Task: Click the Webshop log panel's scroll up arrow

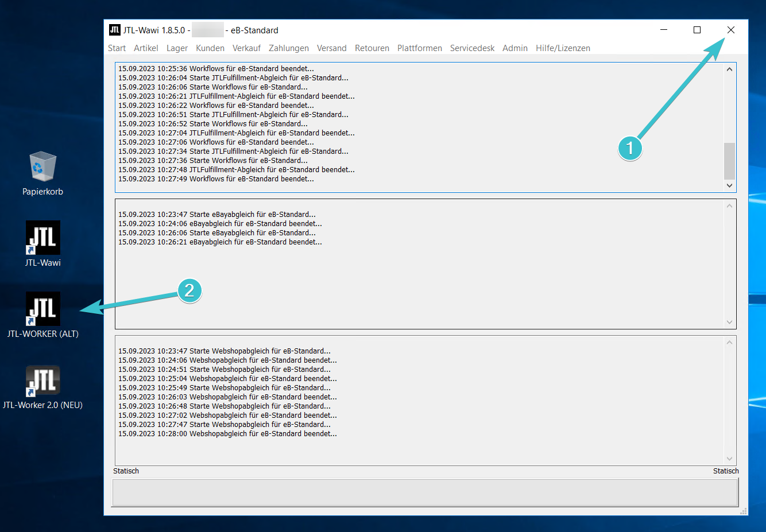Action: (x=729, y=343)
